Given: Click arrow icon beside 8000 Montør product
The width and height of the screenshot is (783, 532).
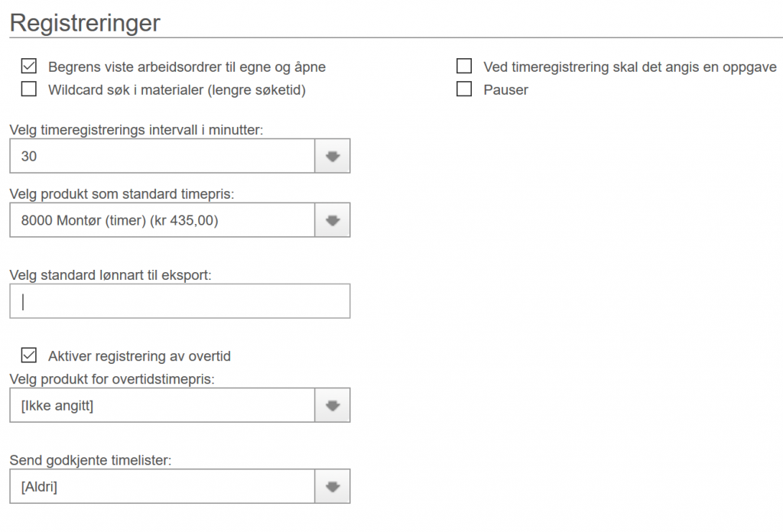Looking at the screenshot, I should [x=333, y=220].
